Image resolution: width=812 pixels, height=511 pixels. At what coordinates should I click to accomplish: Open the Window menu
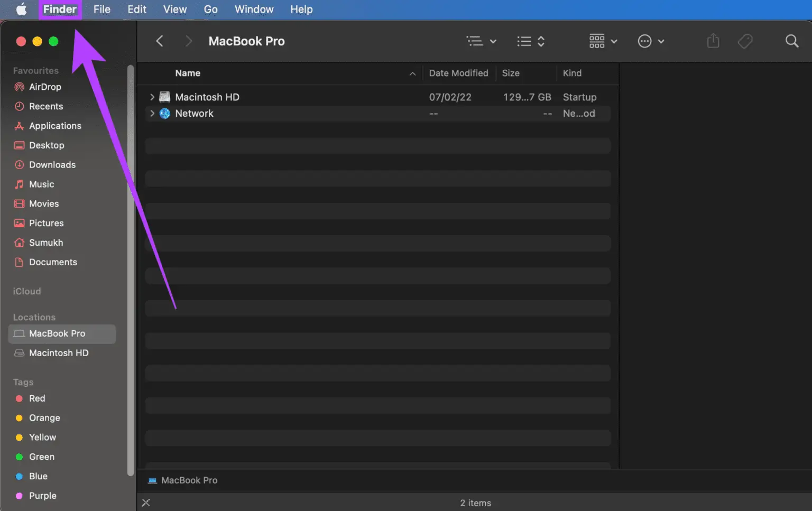(254, 9)
